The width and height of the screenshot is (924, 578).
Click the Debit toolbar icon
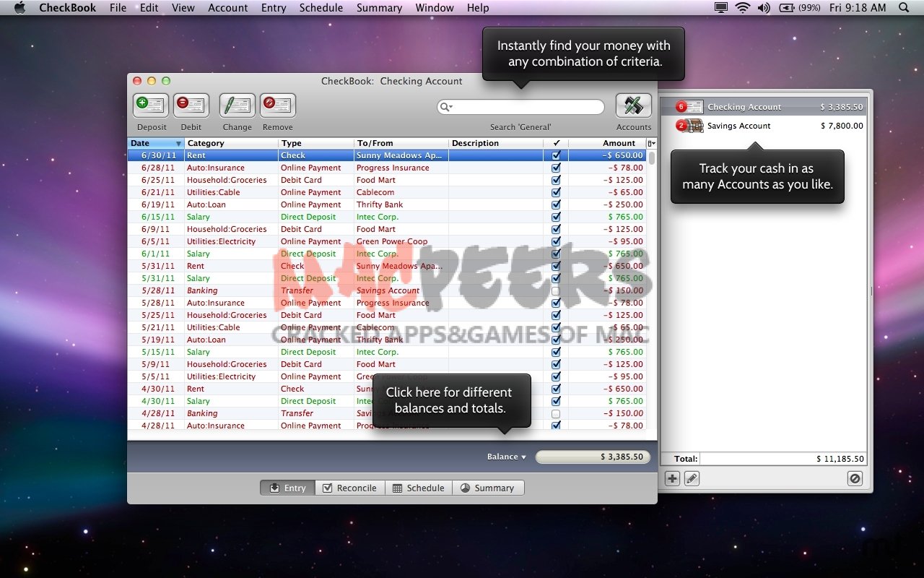[191, 105]
